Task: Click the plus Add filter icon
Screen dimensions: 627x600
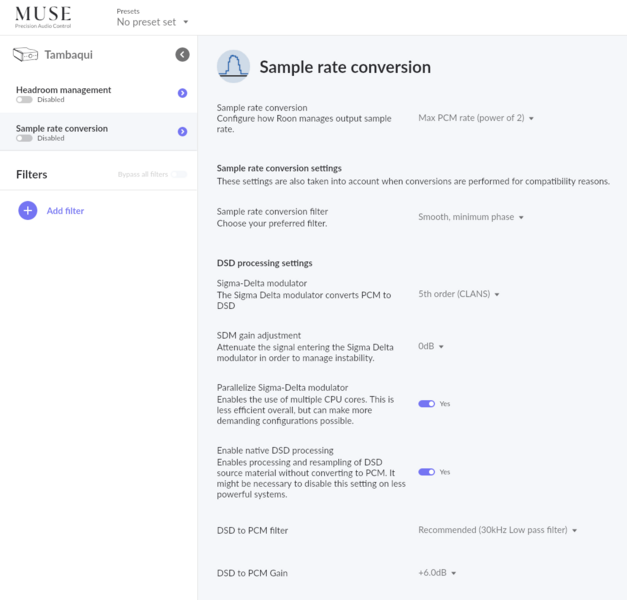Action: tap(28, 210)
